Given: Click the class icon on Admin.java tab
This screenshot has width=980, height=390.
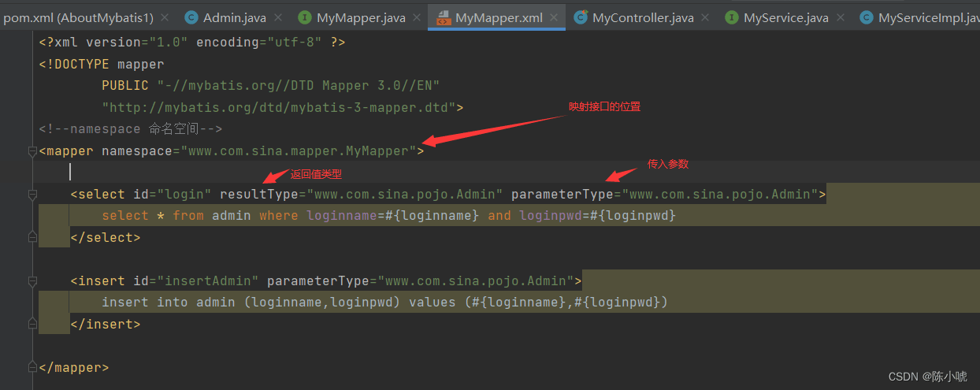Looking at the screenshot, I should (x=191, y=17).
